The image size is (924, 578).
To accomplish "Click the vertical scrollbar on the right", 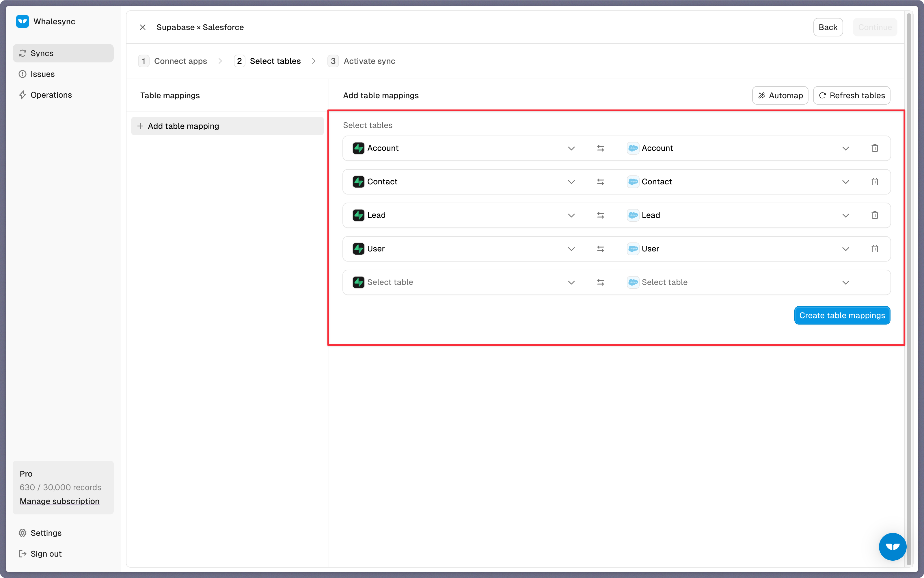I will tap(909, 289).
